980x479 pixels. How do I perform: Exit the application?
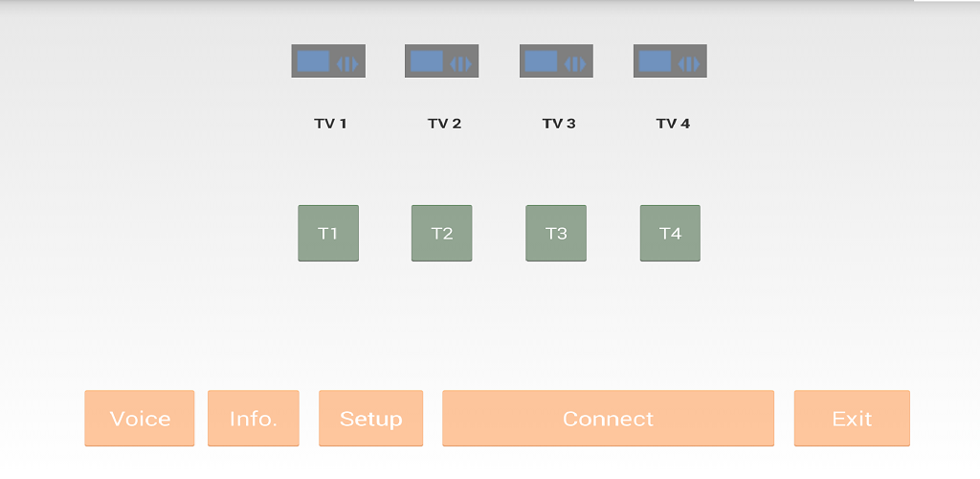(x=852, y=419)
